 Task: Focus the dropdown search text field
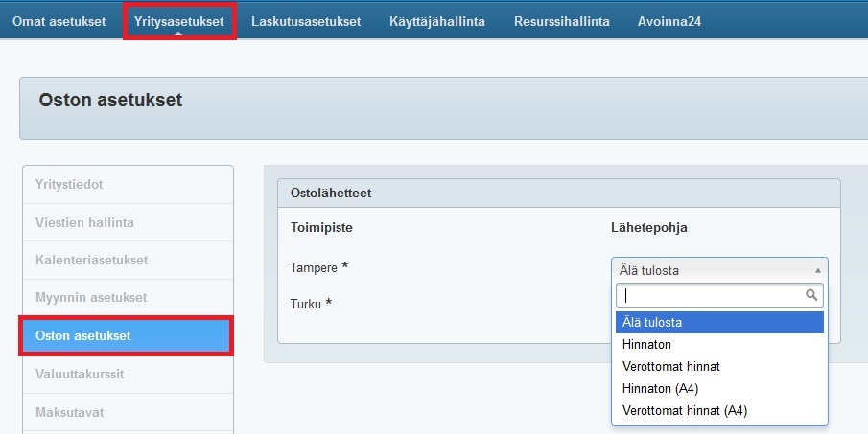pos(710,296)
